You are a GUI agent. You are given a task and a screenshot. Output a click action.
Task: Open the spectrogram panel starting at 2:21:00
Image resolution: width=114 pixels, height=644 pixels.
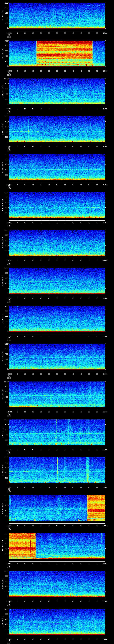click(x=57, y=280)
